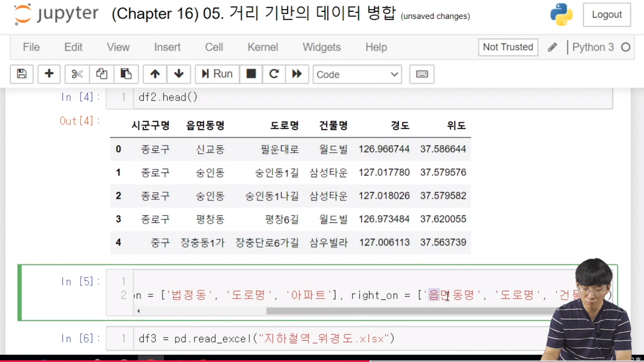Restart the kernel circular arrow icon
The image size is (644, 362).
[x=274, y=74]
